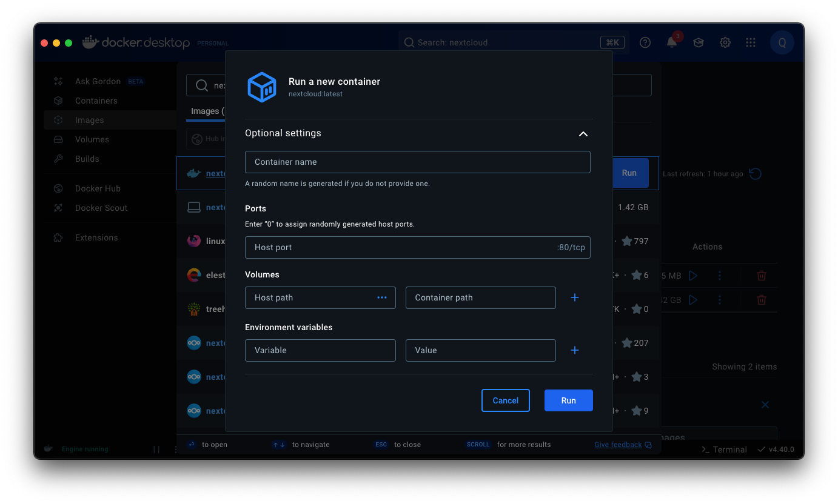The height and width of the screenshot is (504, 838).
Task: Click the Containers cube icon in sidebar
Action: pos(58,101)
